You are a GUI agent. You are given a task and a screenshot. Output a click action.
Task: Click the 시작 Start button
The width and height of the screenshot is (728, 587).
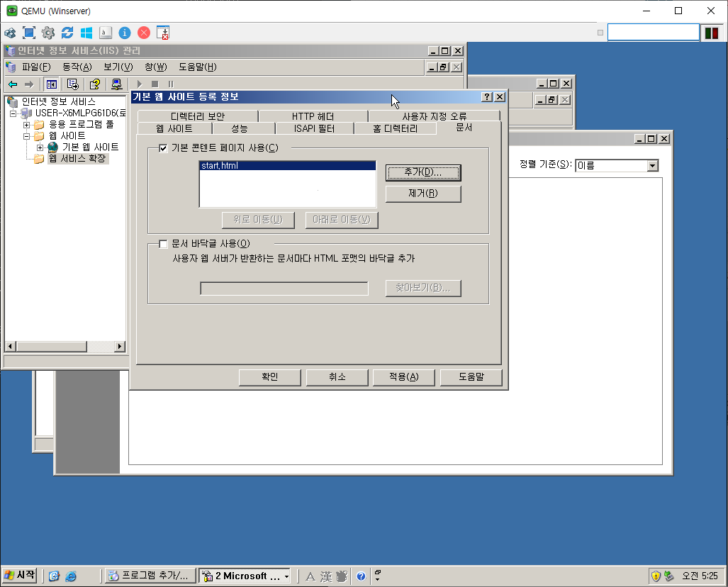click(20, 576)
